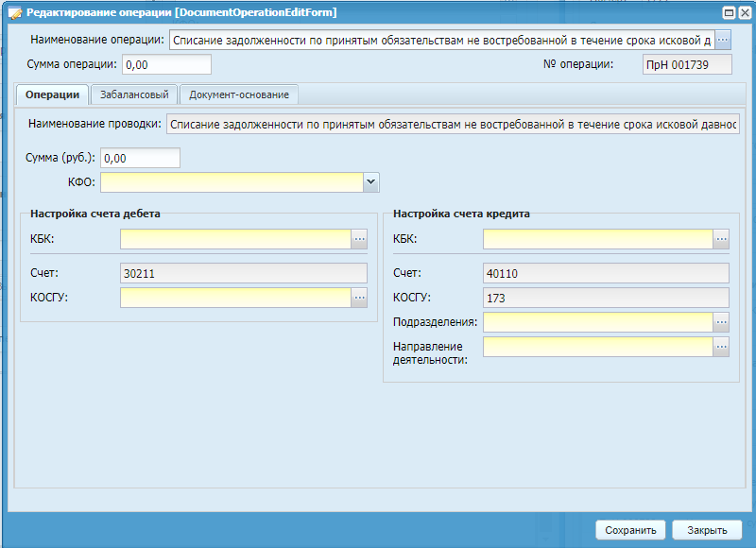Viewport: 756px width, 548px height.
Task: Click into the Сумма (руб.) field
Action: pyautogui.click(x=139, y=158)
